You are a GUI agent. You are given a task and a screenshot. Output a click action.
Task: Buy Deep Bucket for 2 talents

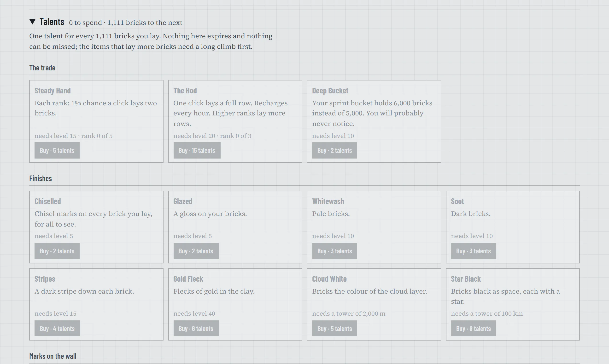pyautogui.click(x=334, y=150)
